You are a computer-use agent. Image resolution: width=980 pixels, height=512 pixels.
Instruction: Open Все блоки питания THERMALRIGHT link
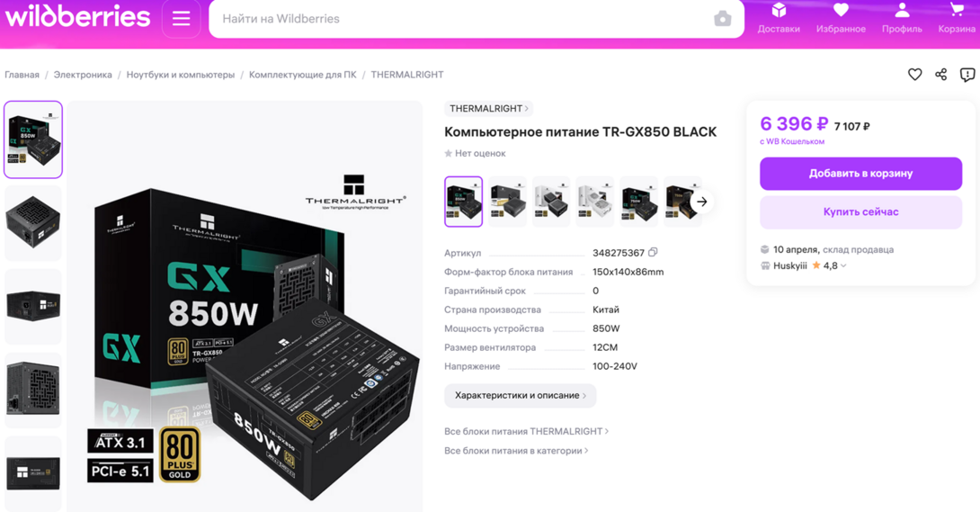click(526, 431)
